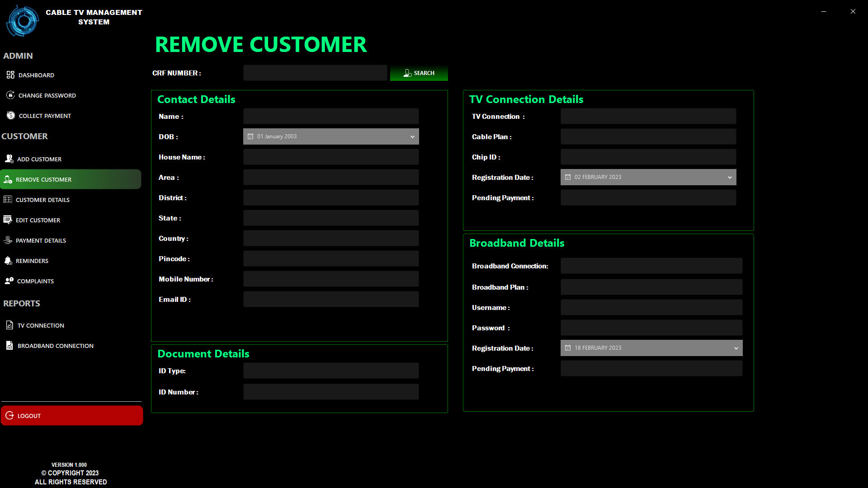The width and height of the screenshot is (868, 488).
Task: Click the Mobile Number text field
Action: [331, 279]
